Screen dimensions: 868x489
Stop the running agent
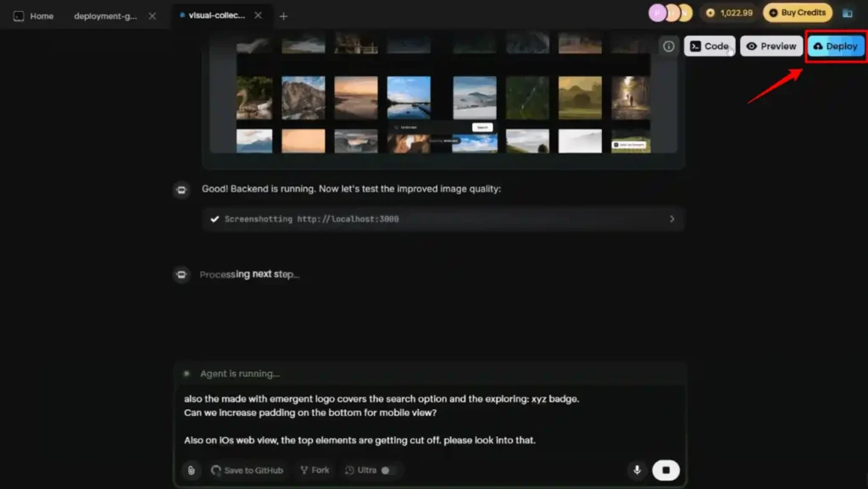(665, 470)
